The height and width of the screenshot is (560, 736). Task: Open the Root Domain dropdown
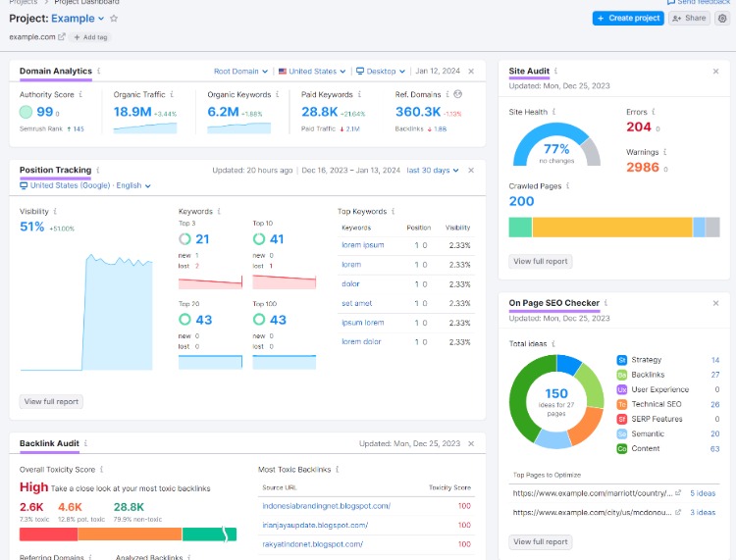click(x=241, y=72)
